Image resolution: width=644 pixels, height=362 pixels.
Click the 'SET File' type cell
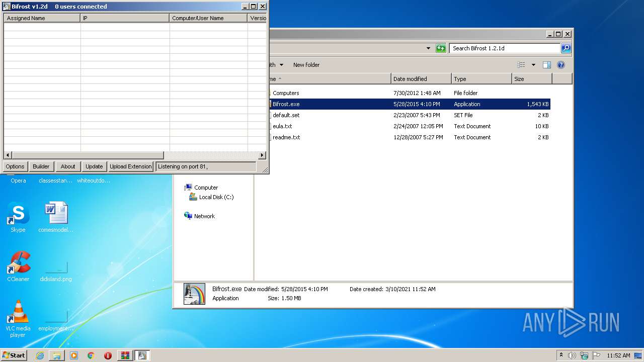463,115
